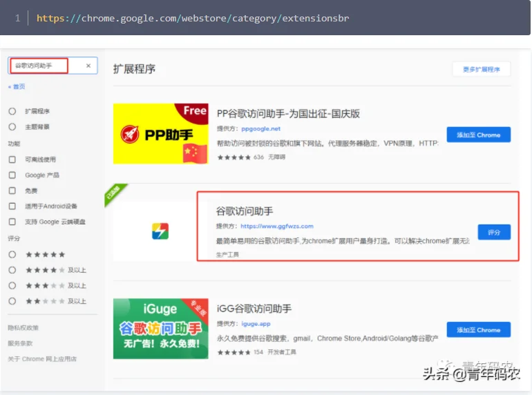532x395 pixels.
Task: Add PP谷歌访问助手 to Chrome
Action: [478, 135]
